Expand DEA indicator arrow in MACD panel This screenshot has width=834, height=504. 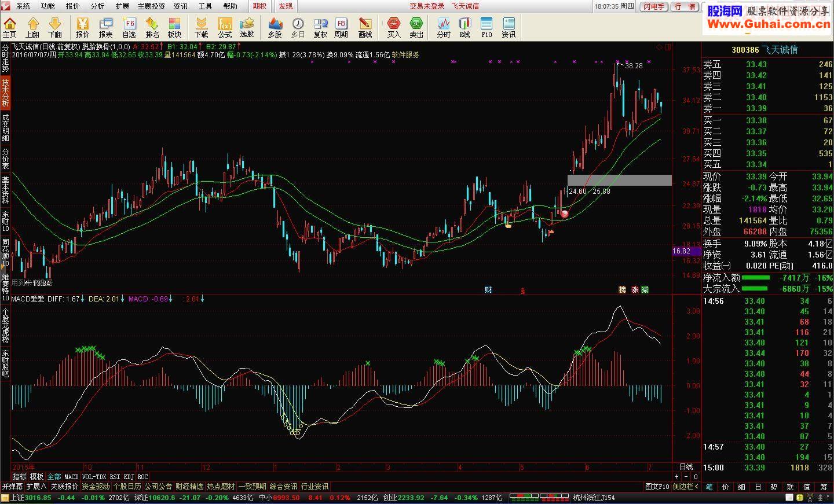pyautogui.click(x=123, y=299)
